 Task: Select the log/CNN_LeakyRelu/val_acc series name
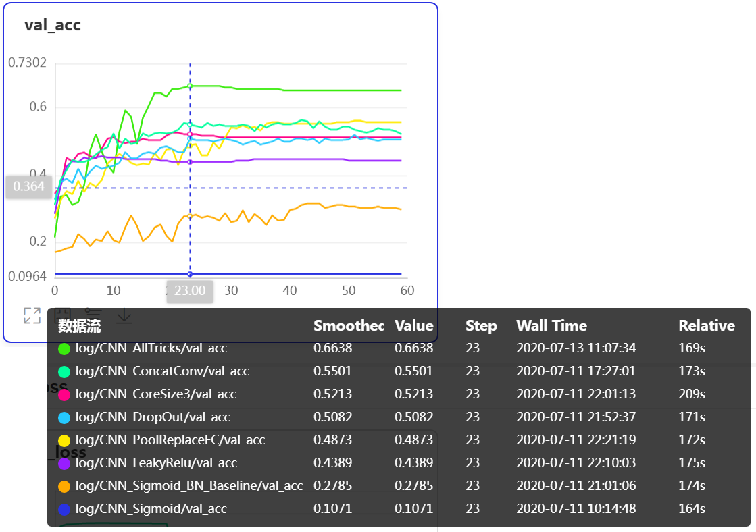coord(156,462)
